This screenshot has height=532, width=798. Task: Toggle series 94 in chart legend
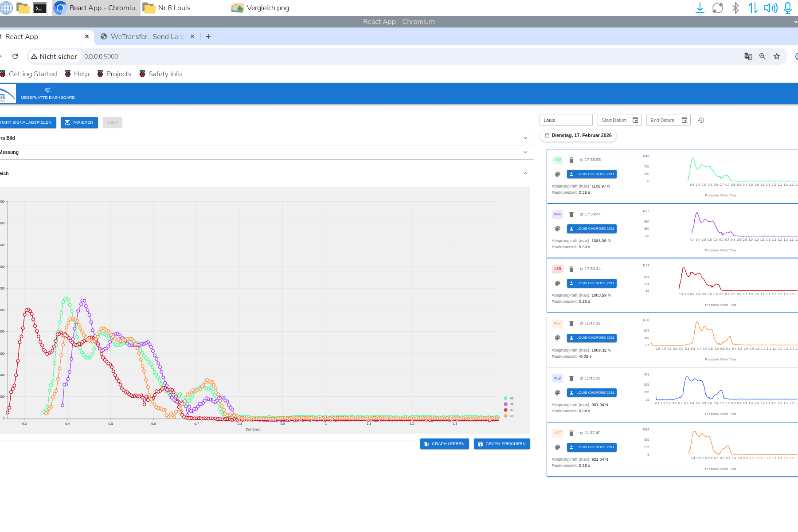point(509,404)
